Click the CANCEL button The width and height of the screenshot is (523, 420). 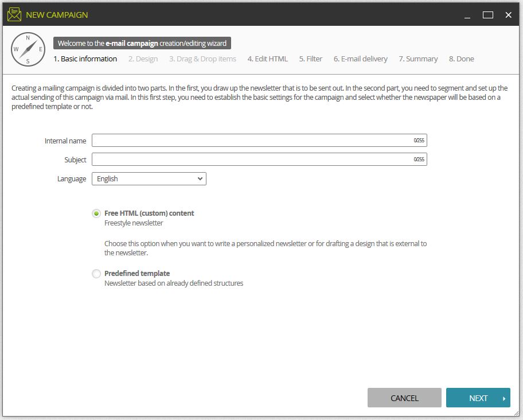pyautogui.click(x=404, y=398)
